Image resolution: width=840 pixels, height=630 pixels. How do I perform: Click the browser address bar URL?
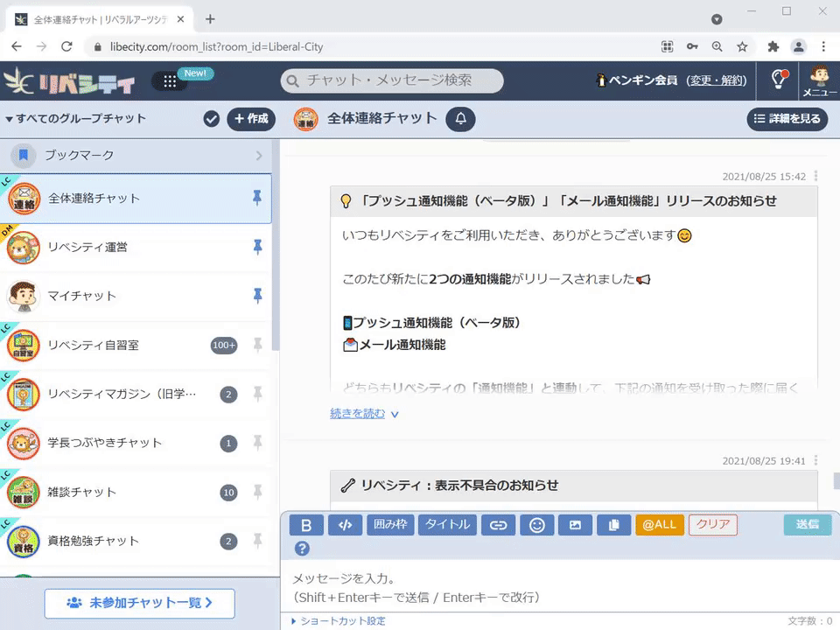coord(216,46)
